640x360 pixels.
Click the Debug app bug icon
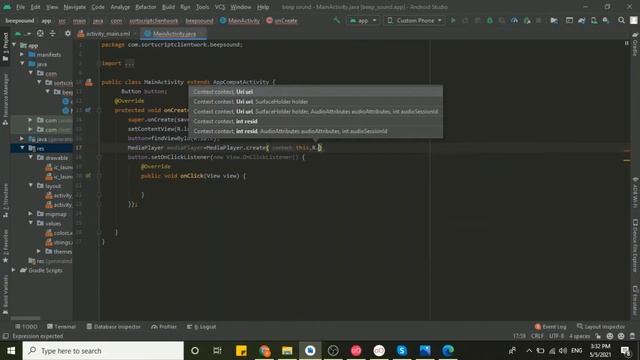(490, 20)
